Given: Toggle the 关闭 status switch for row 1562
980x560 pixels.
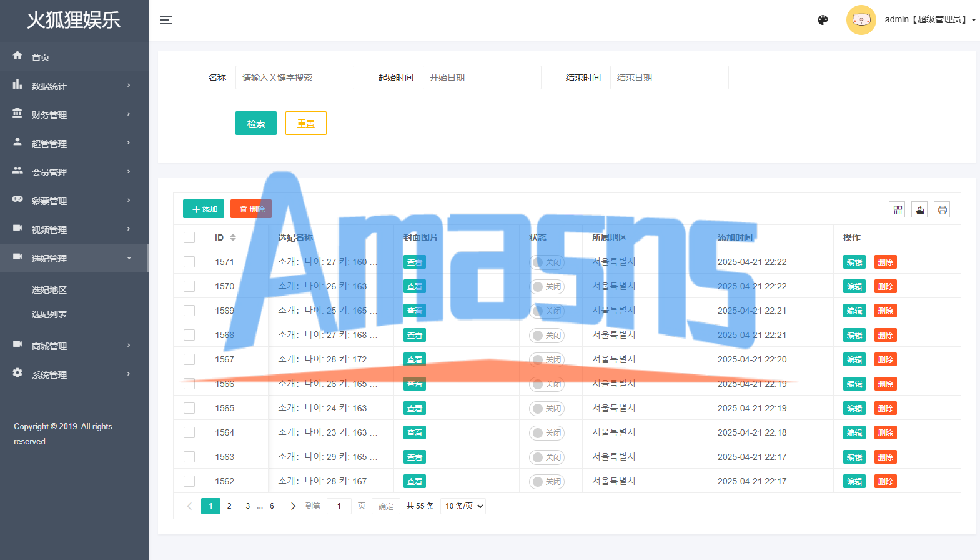Looking at the screenshot, I should click(547, 481).
